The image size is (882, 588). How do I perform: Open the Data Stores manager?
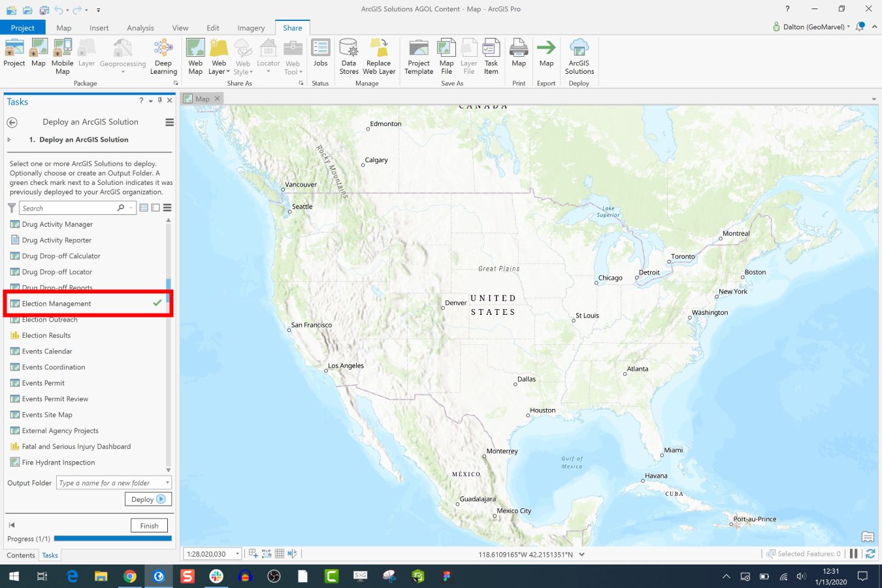click(x=349, y=56)
